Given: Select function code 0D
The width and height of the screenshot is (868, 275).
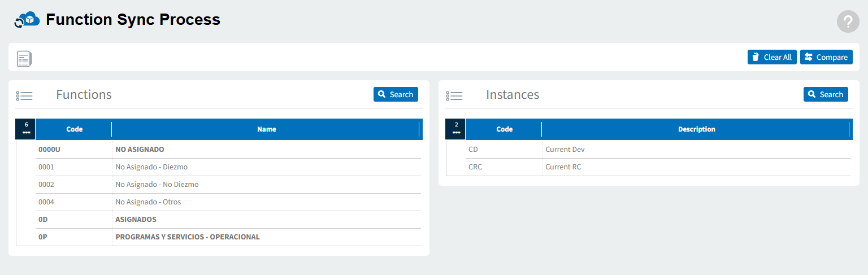Looking at the screenshot, I should coord(43,220).
